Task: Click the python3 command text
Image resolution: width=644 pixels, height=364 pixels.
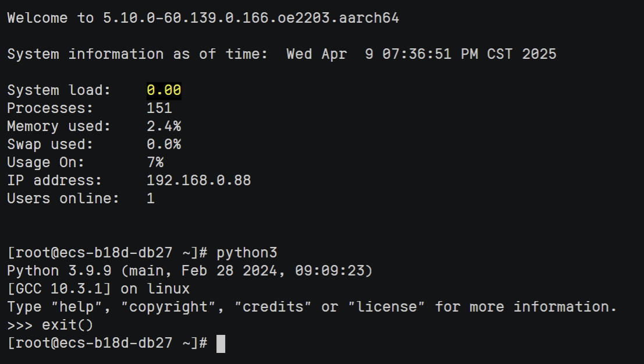Action: pyautogui.click(x=247, y=253)
